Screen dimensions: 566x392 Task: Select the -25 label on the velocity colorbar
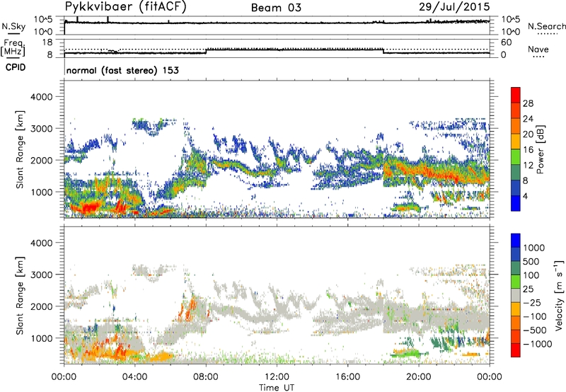pyautogui.click(x=533, y=303)
